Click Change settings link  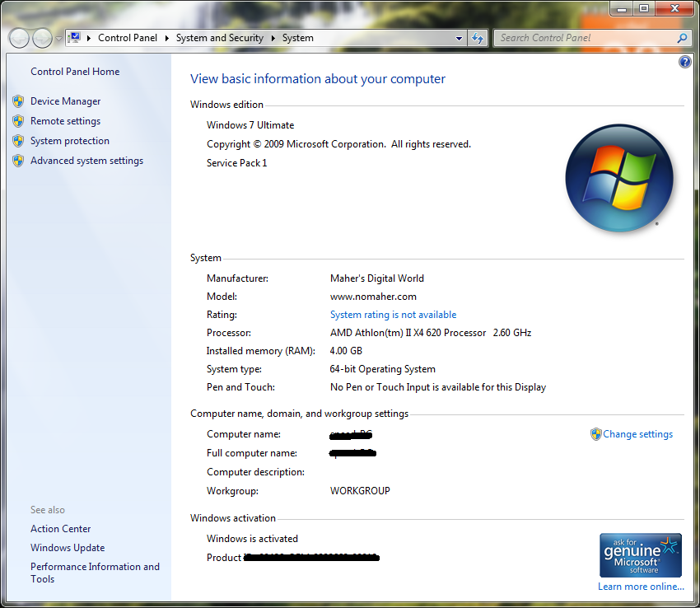pos(637,434)
